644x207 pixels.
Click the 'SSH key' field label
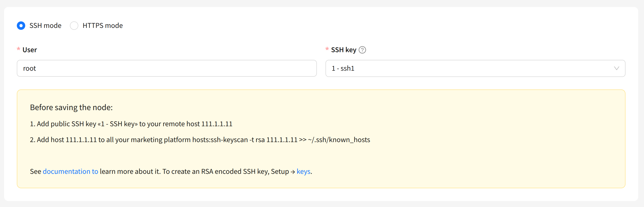343,50
